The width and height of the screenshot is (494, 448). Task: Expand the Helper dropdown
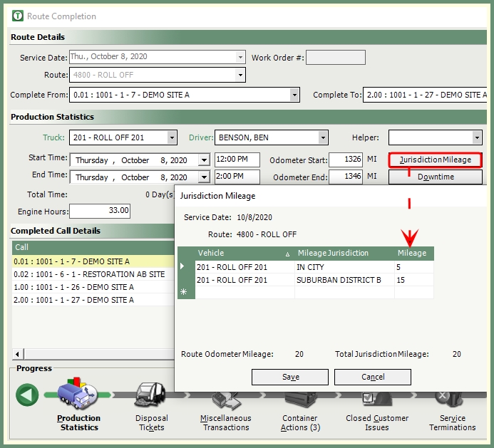(x=477, y=137)
